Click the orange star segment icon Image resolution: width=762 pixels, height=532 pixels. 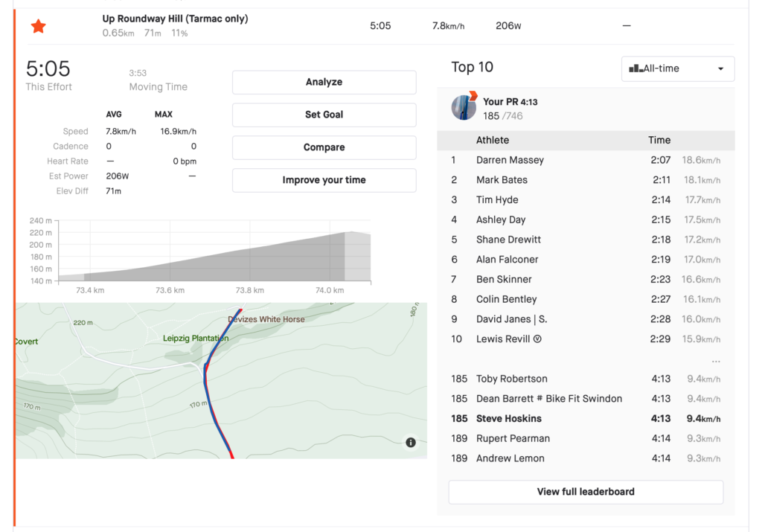(39, 26)
